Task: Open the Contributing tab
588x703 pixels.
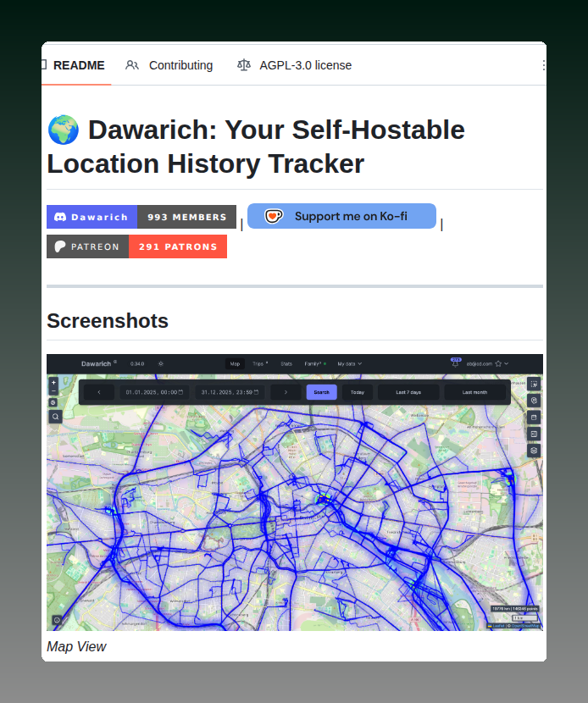Action: point(169,65)
